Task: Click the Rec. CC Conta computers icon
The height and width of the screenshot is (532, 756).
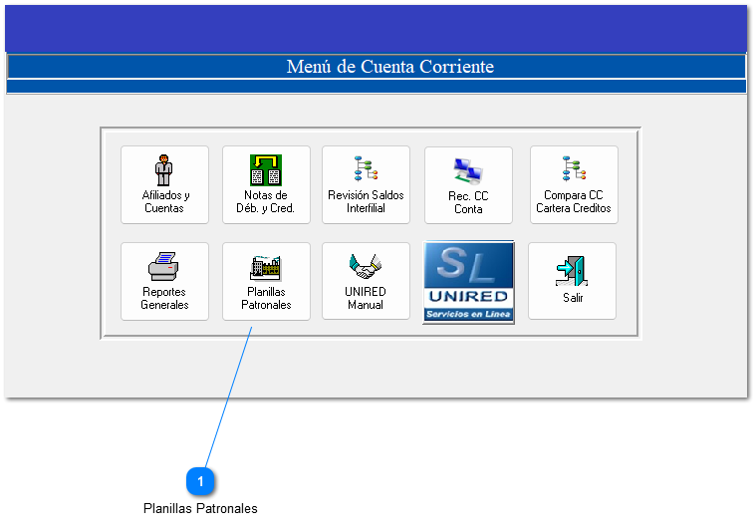Action: (468, 172)
